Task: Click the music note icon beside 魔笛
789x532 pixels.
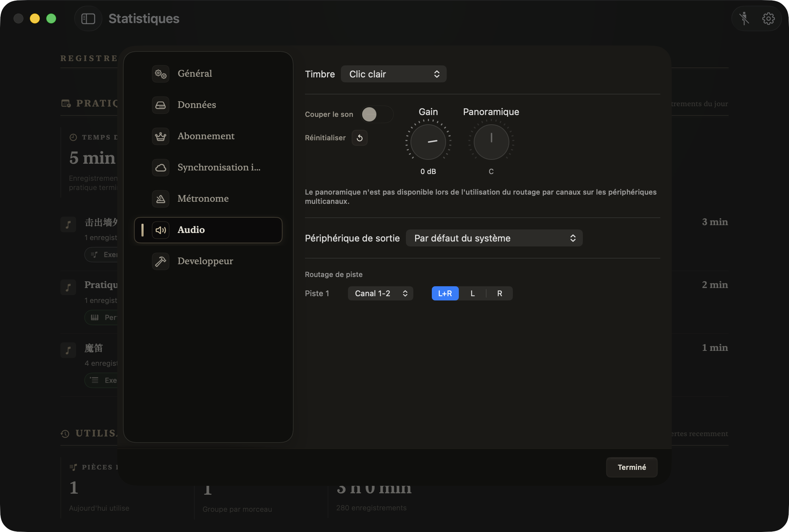Action: pos(68,350)
